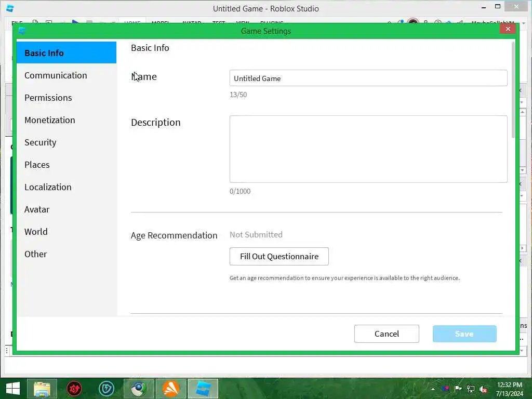
Task: Click the Game Settings dialog logo icon
Action: coord(22,31)
